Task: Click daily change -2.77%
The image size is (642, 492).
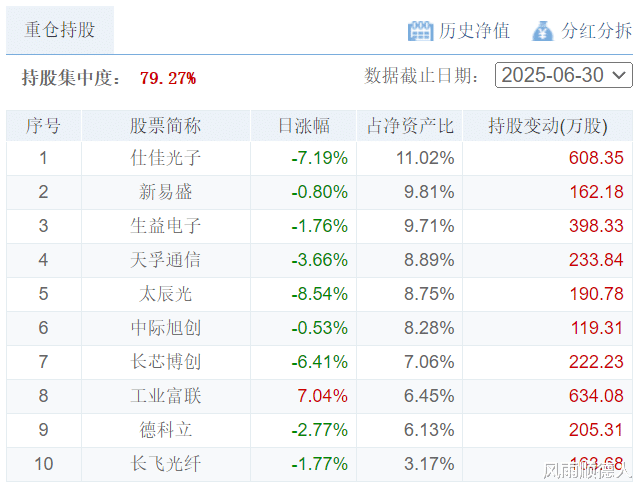Action: point(319,430)
